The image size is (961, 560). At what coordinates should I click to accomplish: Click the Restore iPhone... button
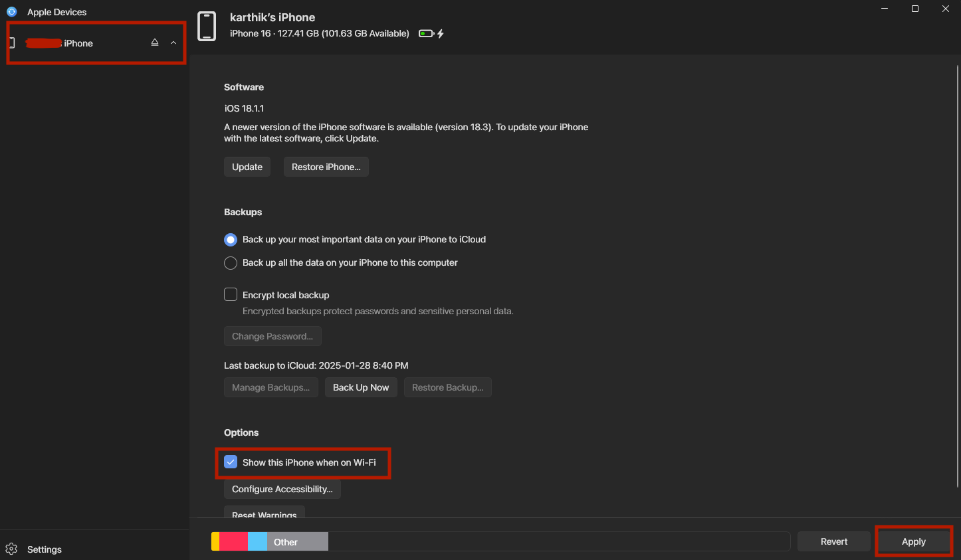coord(326,167)
